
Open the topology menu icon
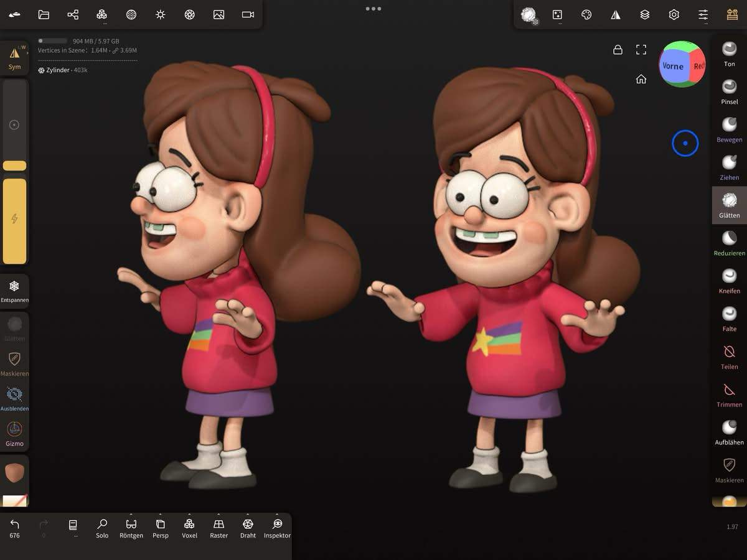[x=102, y=14]
